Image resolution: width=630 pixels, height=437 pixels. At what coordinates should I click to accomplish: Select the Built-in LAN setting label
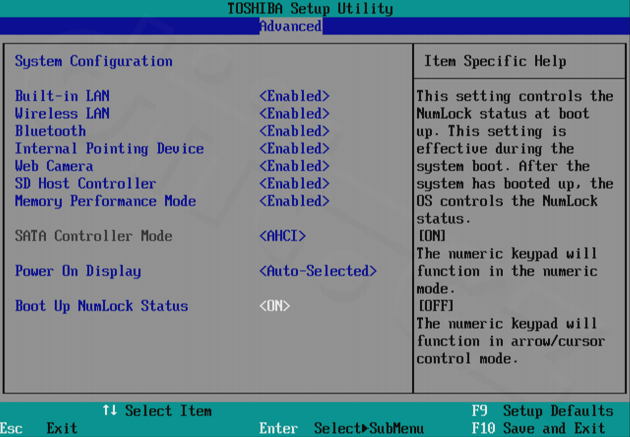[x=62, y=96]
